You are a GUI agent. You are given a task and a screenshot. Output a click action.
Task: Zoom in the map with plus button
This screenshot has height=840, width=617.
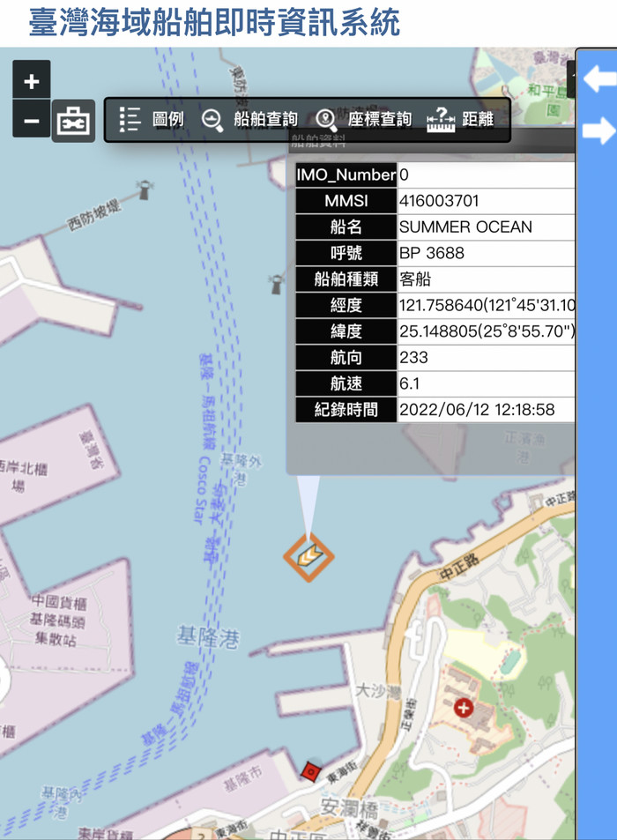[x=32, y=82]
